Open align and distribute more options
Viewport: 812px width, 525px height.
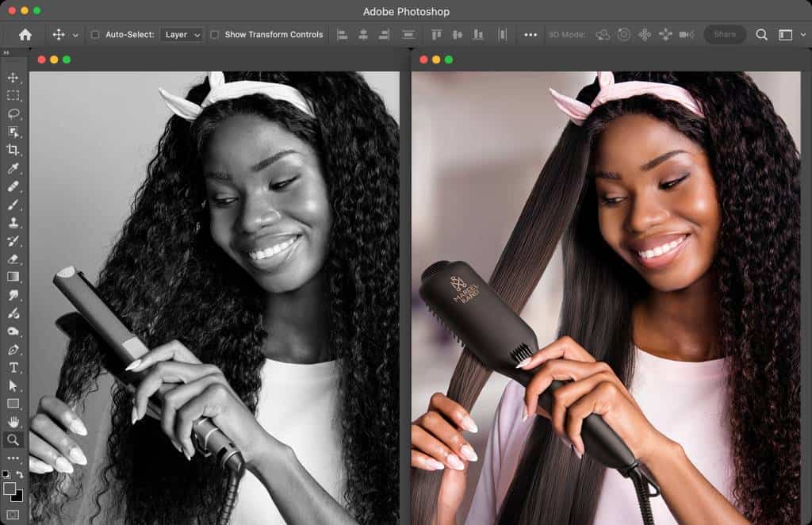click(530, 35)
